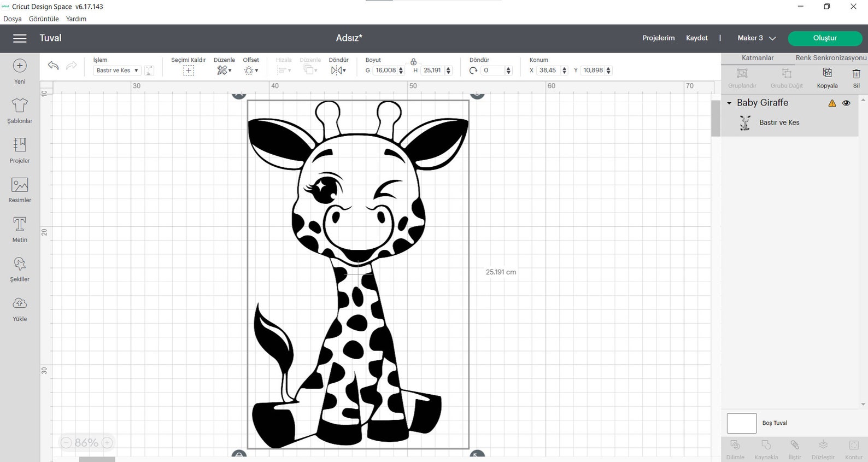Edit the X position field
This screenshot has width=868, height=462.
548,71
